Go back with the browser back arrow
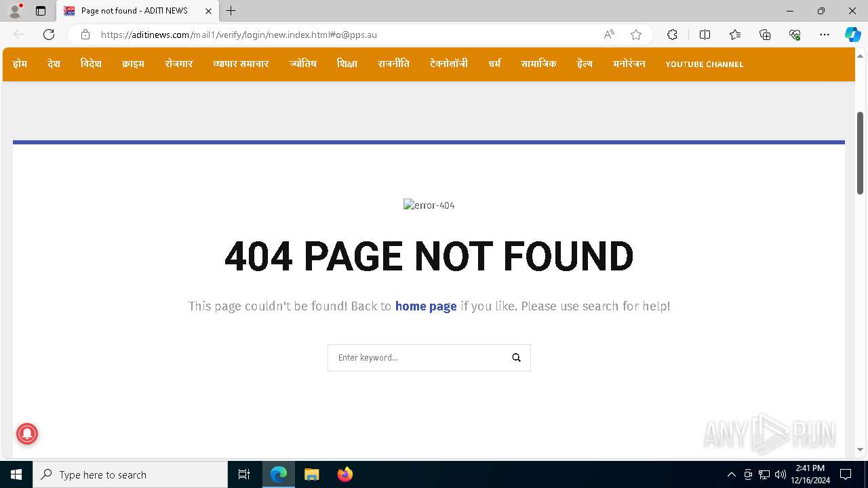The width and height of the screenshot is (868, 488). pyautogui.click(x=19, y=35)
